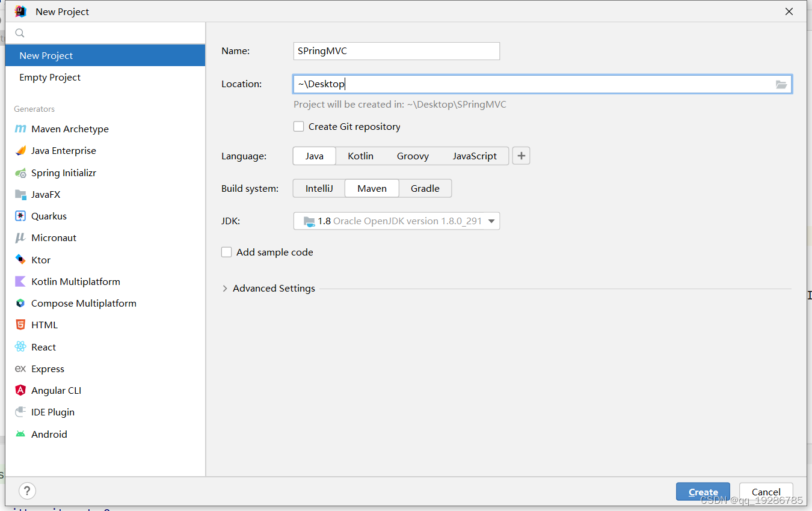
Task: Choose Gradle build system
Action: tap(425, 188)
